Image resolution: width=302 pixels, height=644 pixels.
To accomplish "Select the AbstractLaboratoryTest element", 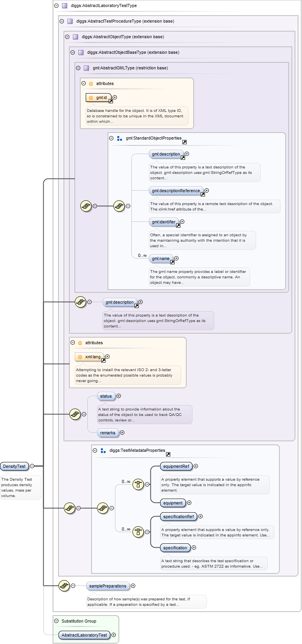I will click(x=84, y=635).
